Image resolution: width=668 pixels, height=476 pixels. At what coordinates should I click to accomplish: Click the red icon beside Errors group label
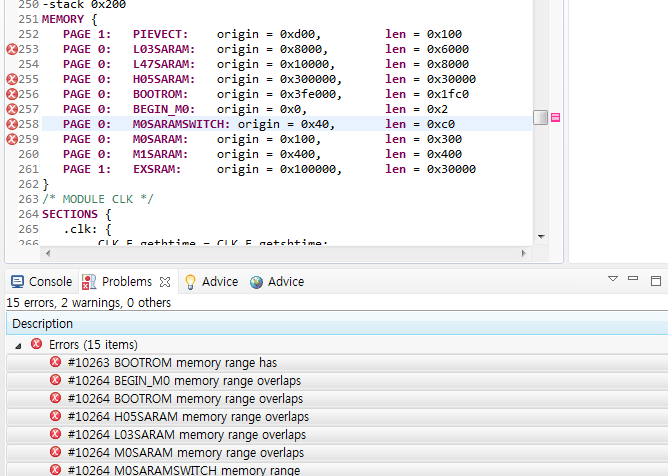click(x=37, y=343)
